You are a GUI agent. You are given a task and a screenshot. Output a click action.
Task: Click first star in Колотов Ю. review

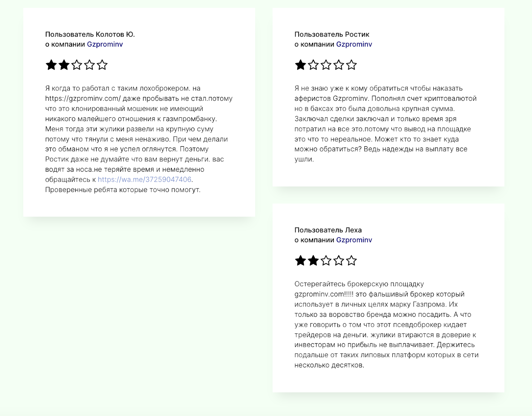51,65
